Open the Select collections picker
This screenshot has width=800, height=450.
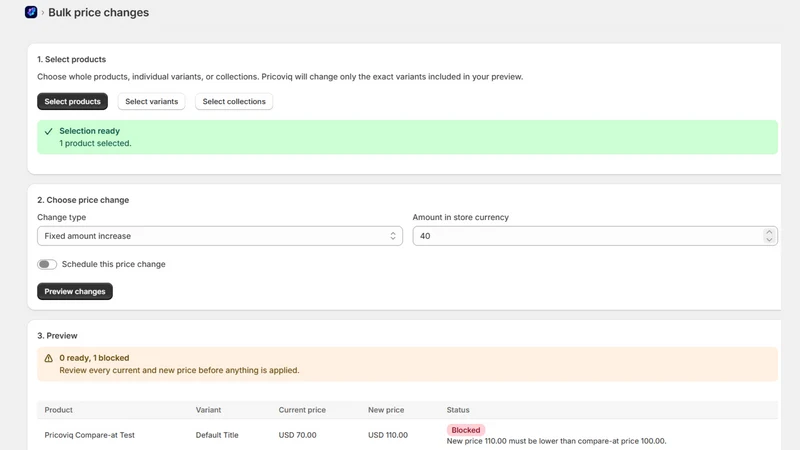point(234,102)
